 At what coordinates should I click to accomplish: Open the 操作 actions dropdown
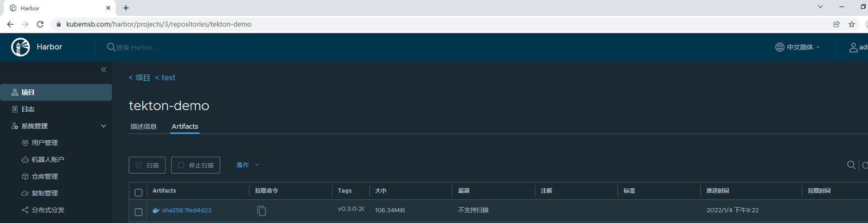coord(248,165)
